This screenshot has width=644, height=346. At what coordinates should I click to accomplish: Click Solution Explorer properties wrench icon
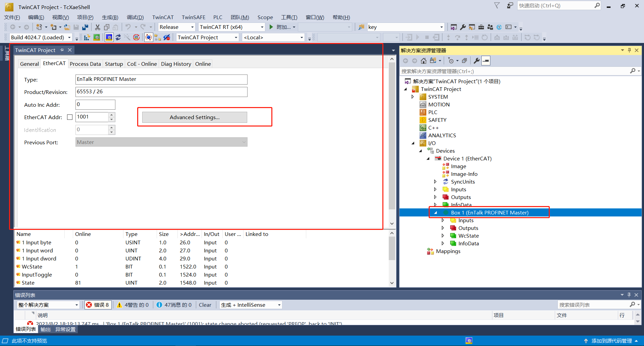click(x=477, y=61)
